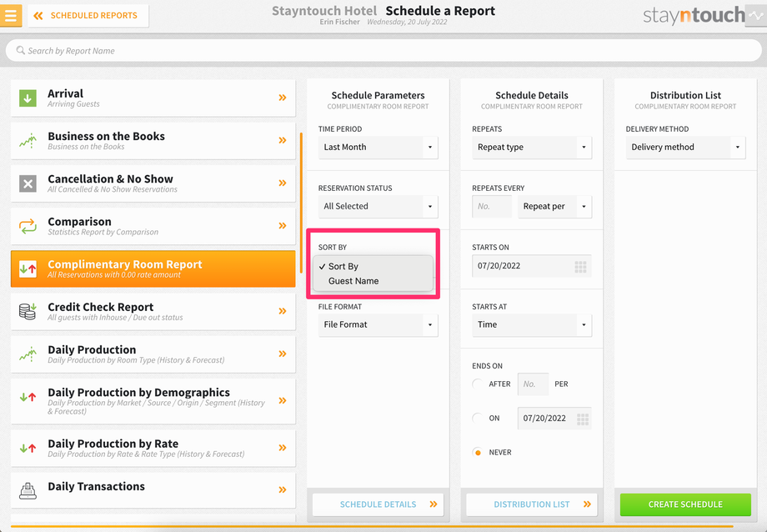Select the Ends On ON radio button
Screen dimensions: 767x532
(x=478, y=419)
